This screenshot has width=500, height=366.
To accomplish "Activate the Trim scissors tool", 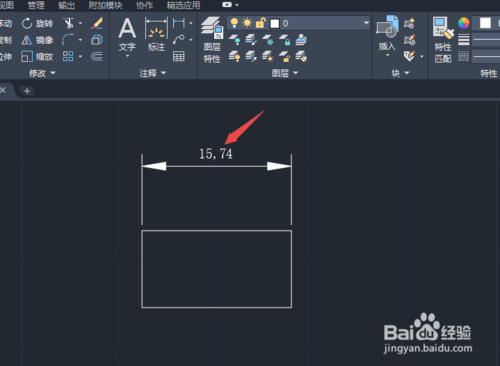I will pyautogui.click(x=68, y=23).
